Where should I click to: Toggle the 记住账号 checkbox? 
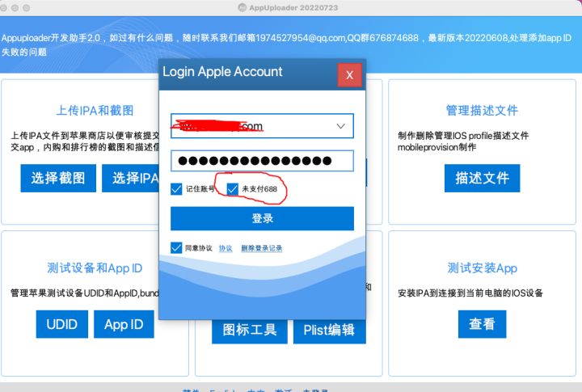[176, 189]
